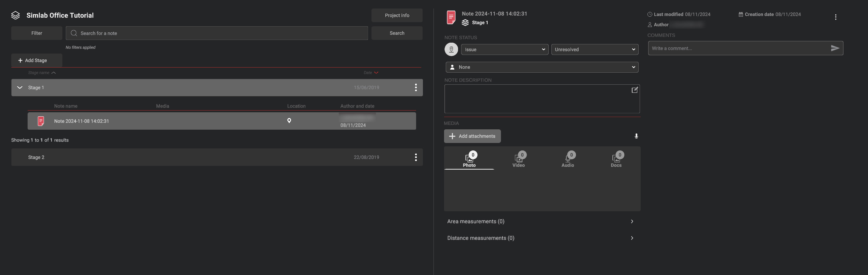868x275 pixels.
Task: Open the Filter options
Action: coord(37,33)
